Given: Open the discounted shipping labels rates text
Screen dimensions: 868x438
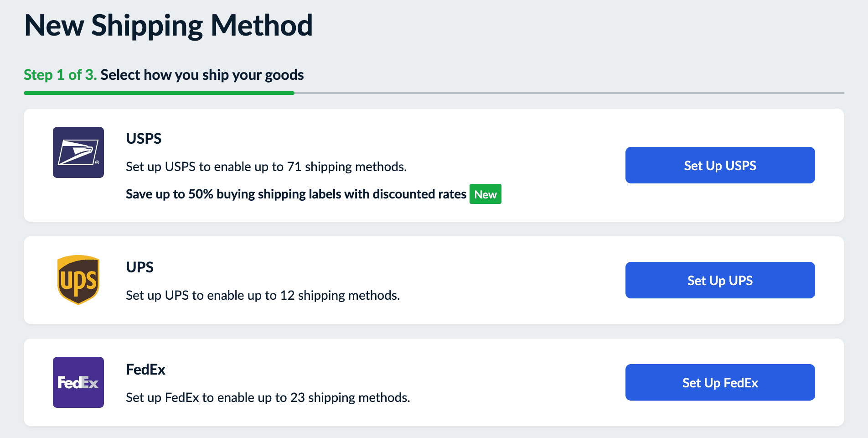Looking at the screenshot, I should (x=296, y=194).
